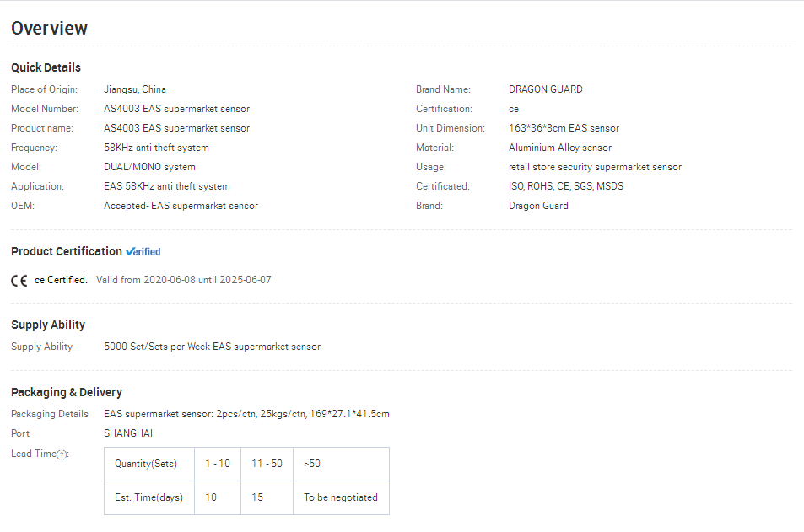Click the Product Certification section heading
Screen dimensions: 804x532
pos(67,251)
